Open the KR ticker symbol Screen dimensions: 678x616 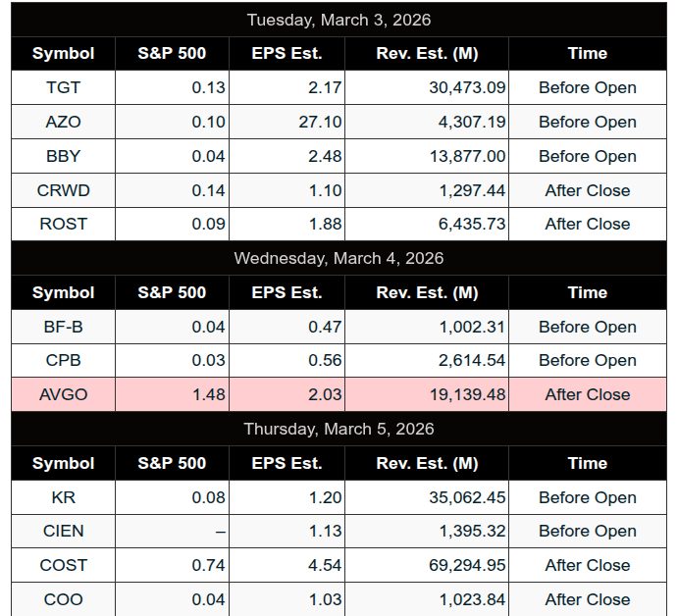[x=63, y=497]
